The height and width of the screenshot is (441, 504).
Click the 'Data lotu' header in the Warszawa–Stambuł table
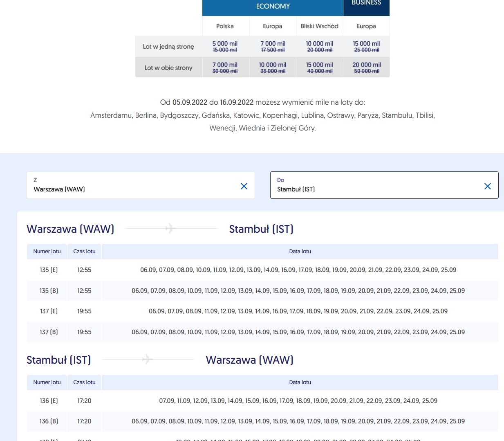click(300, 252)
